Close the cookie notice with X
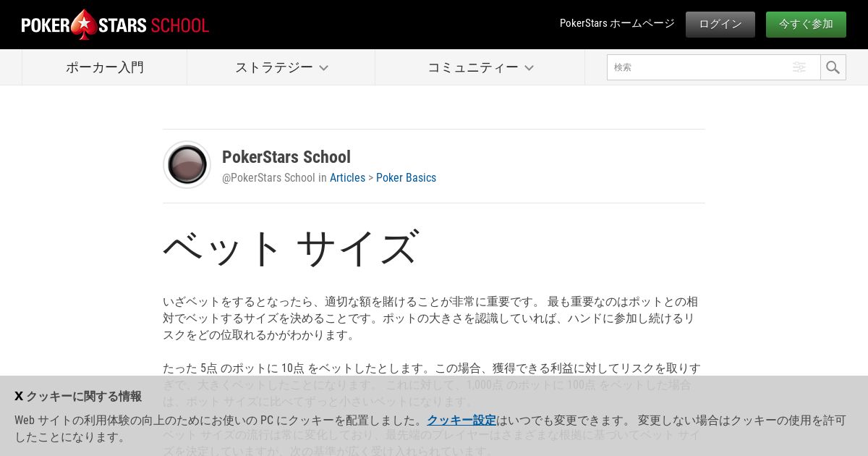Screen dimensions: 868x456 19,396
